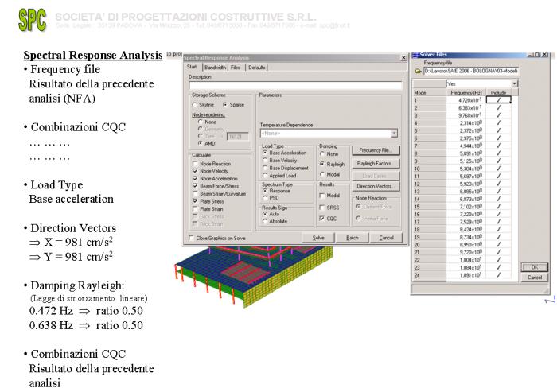
Task: Uncheck the CQC results checkbox
Action: pyautogui.click(x=322, y=217)
